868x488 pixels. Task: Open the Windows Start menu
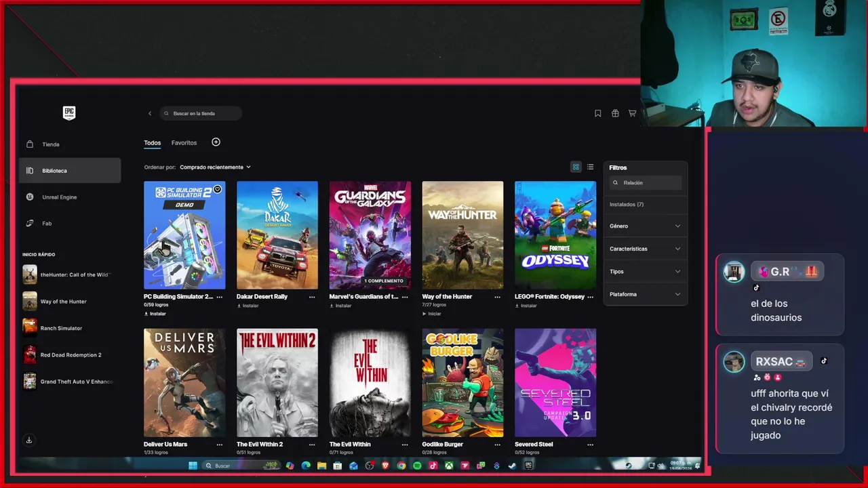193,466
